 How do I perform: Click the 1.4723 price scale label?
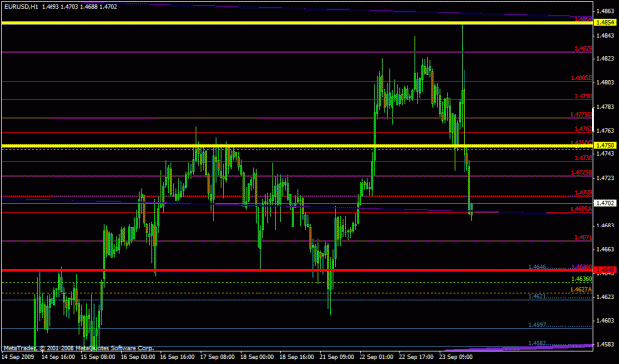605,178
